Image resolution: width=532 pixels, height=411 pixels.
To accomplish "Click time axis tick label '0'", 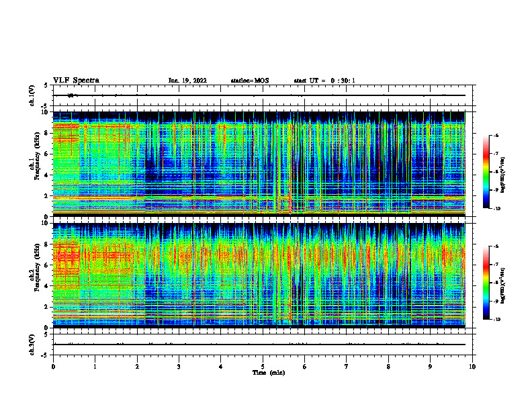I will [x=53, y=367].
